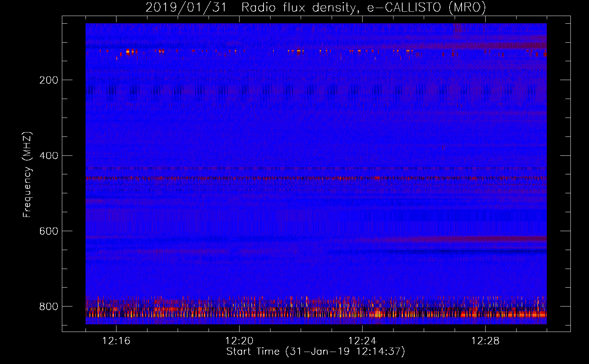Click the 12:20 time tick label
Image resolution: width=589 pixels, height=364 pixels.
239,341
